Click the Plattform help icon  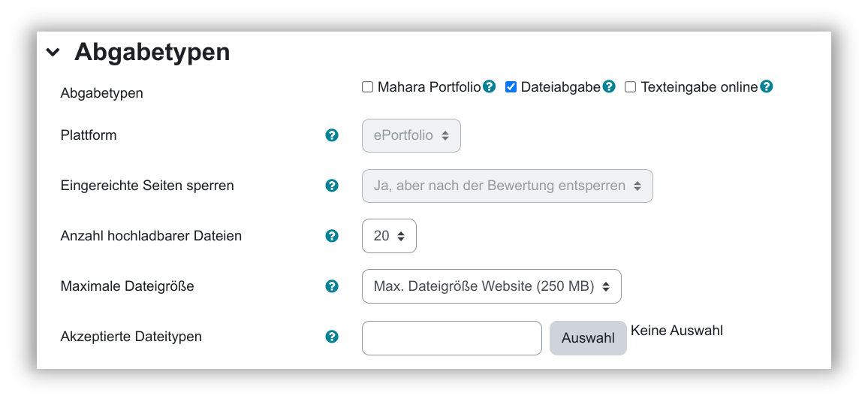coord(332,135)
